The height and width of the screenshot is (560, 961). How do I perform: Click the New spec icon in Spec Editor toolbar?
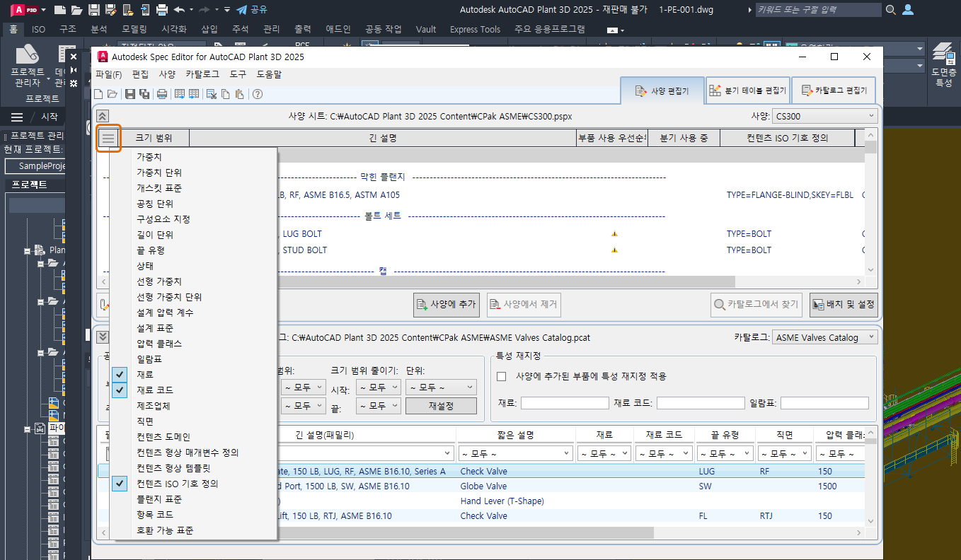tap(100, 94)
